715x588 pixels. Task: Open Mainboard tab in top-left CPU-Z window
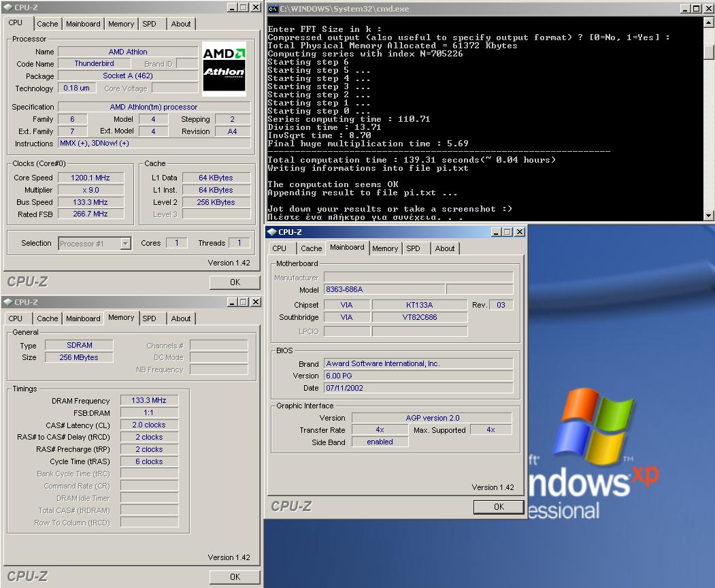coord(83,24)
